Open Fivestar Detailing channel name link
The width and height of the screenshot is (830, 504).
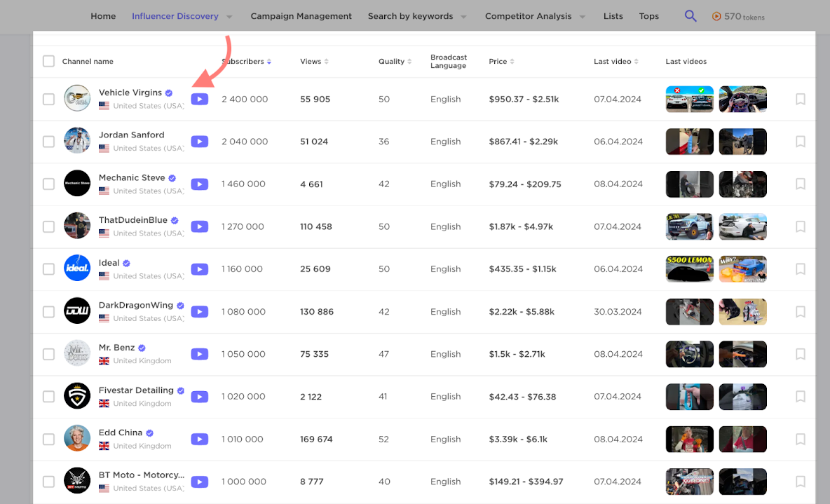click(x=136, y=390)
